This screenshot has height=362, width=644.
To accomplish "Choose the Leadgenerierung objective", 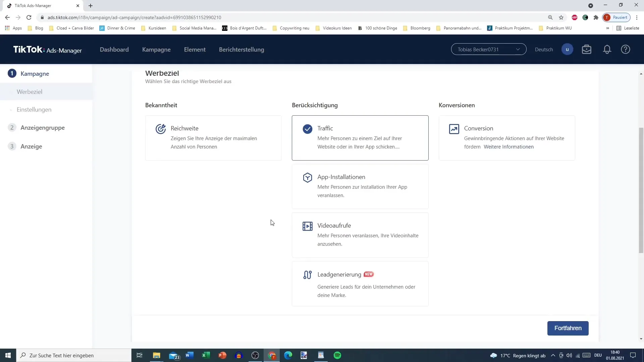I will click(x=360, y=284).
